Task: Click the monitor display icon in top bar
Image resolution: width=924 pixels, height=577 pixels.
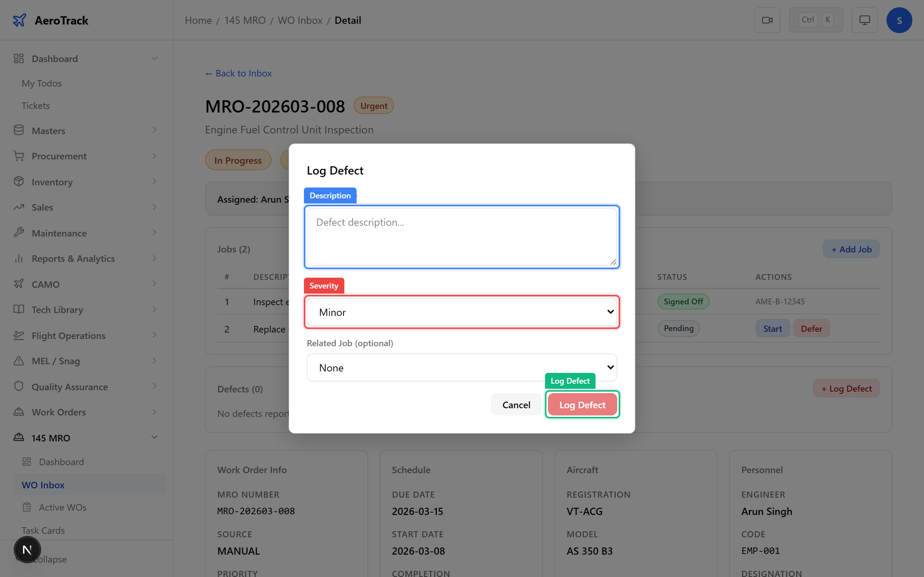Action: point(864,20)
